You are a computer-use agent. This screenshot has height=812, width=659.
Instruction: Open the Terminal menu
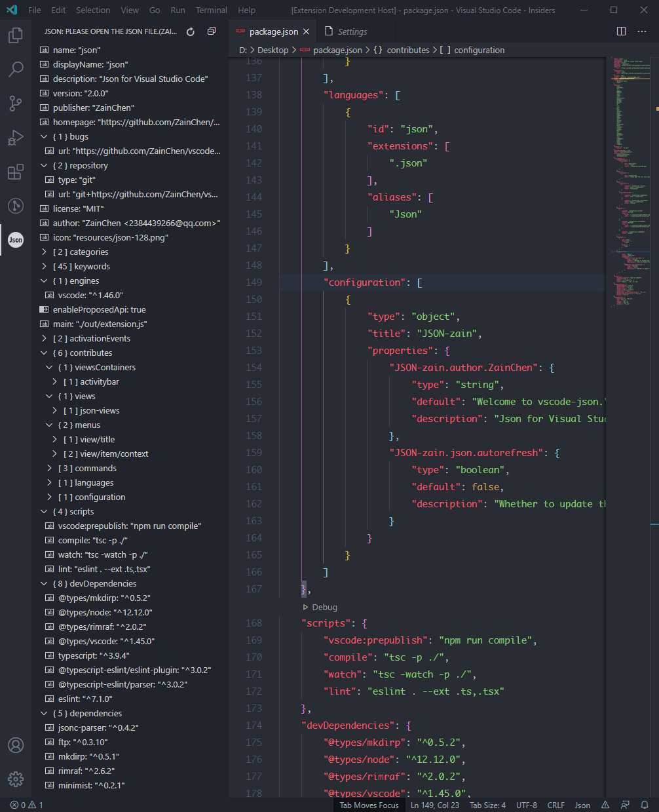211,10
